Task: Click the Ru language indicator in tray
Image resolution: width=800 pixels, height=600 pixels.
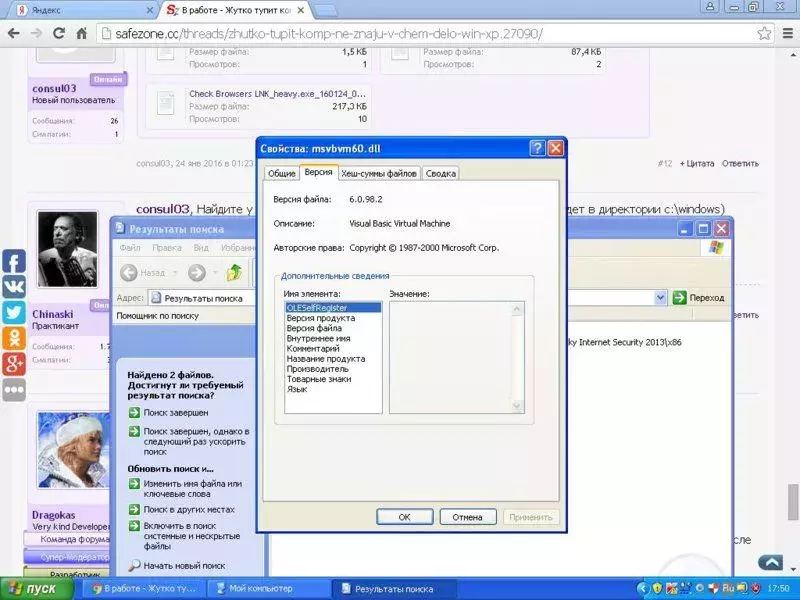Action: pyautogui.click(x=728, y=589)
